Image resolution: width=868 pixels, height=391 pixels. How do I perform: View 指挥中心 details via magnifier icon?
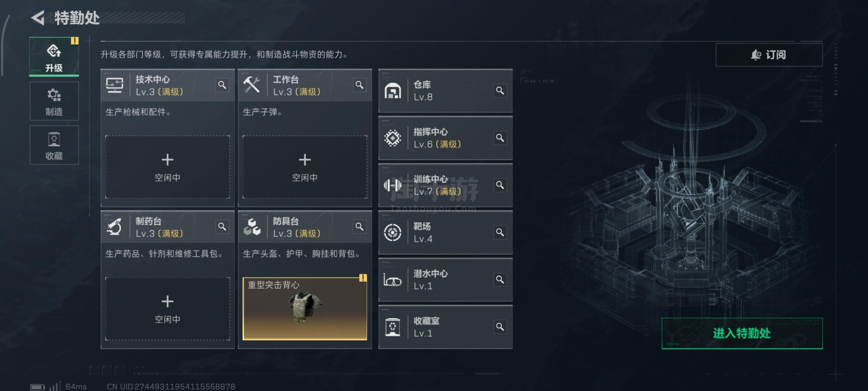tap(500, 138)
